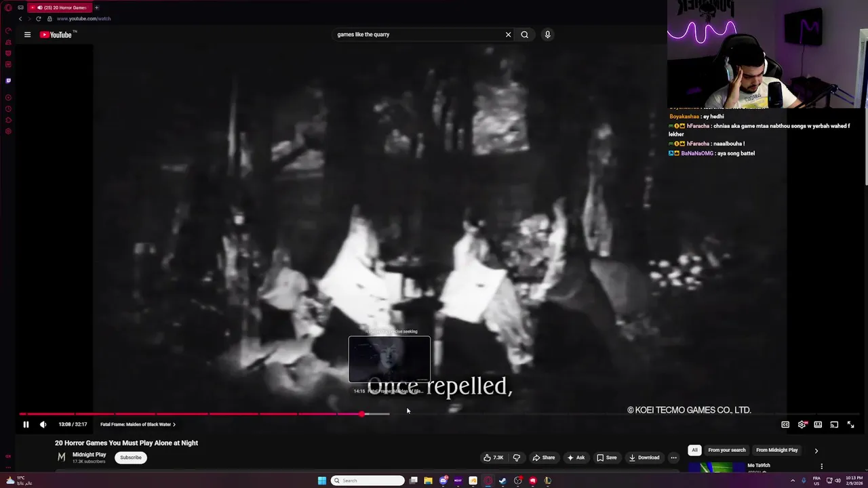Open the YouTube guide hamburger menu

(x=27, y=35)
